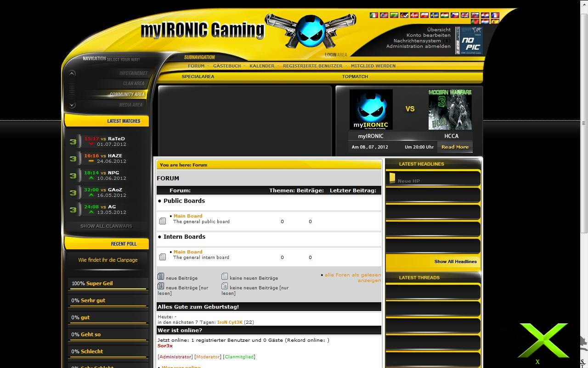Open Konto bearbeiten link
Viewport: 588px width, 368px height.
pos(429,35)
